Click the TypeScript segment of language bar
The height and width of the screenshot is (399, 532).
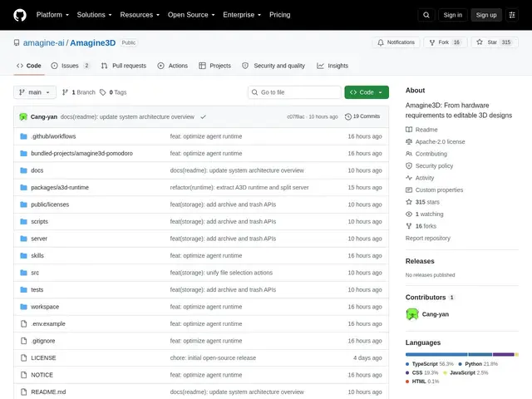point(436,355)
